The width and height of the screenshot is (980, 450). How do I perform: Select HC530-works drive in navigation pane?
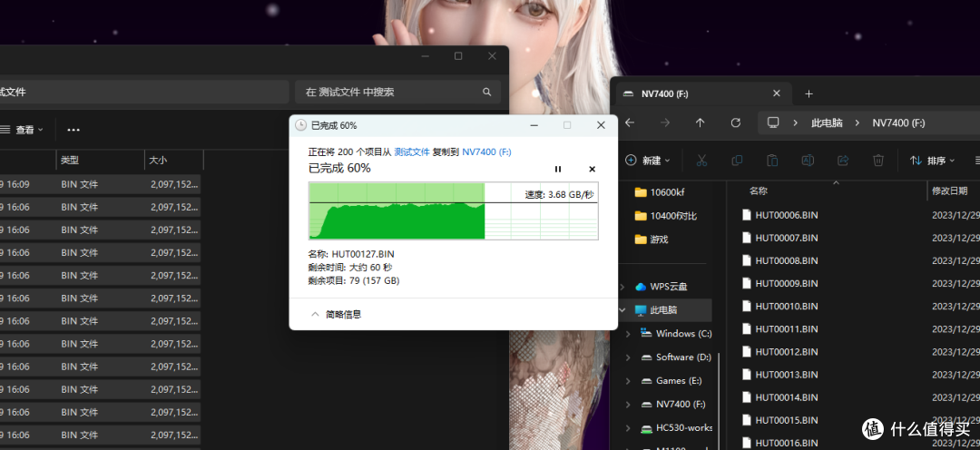(677, 428)
